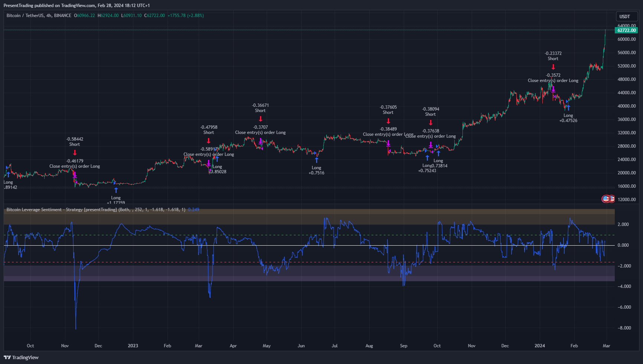Click 36000.00 on the price axis

point(627,119)
